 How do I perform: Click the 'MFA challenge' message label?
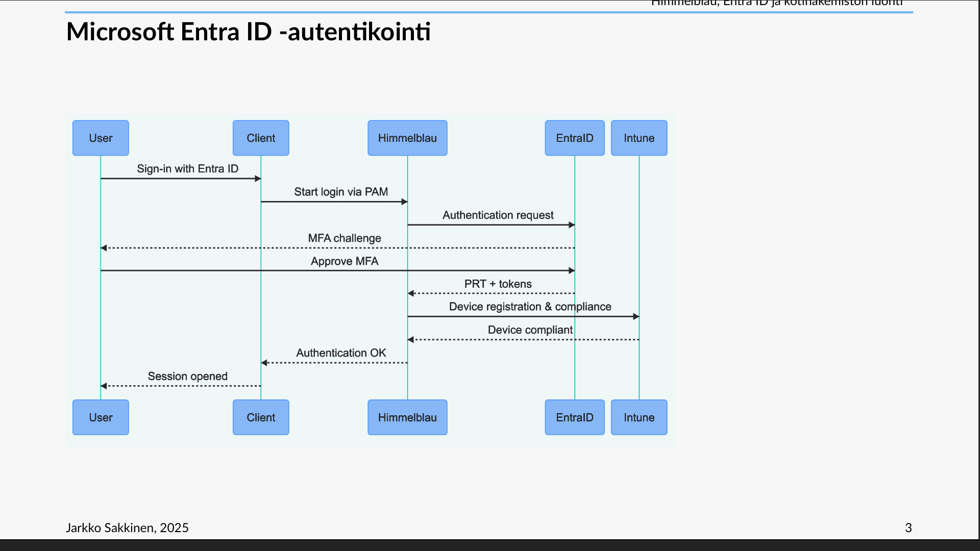click(x=345, y=238)
